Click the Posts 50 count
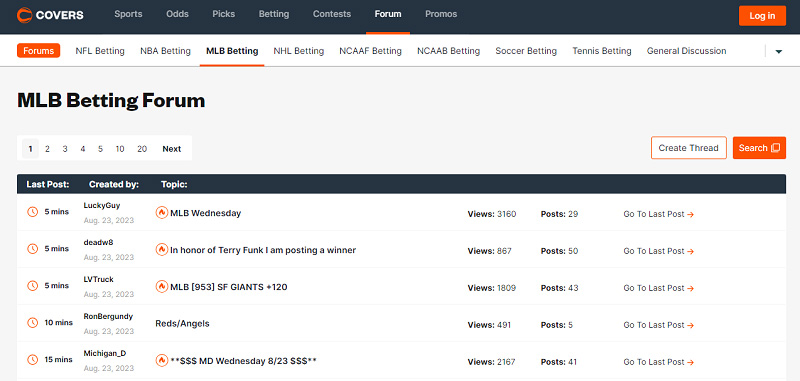 coord(560,251)
